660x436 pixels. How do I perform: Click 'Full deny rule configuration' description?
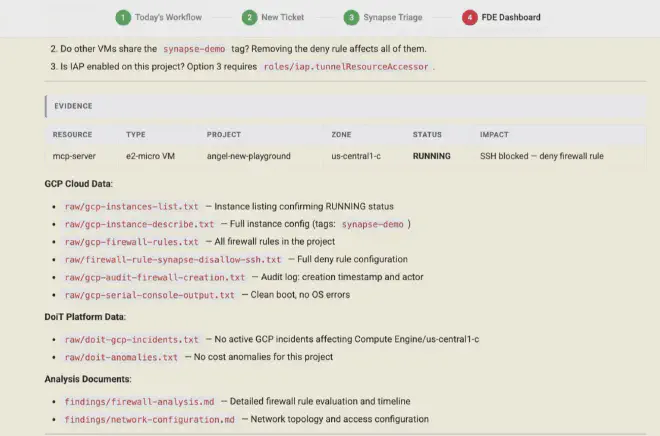point(352,259)
